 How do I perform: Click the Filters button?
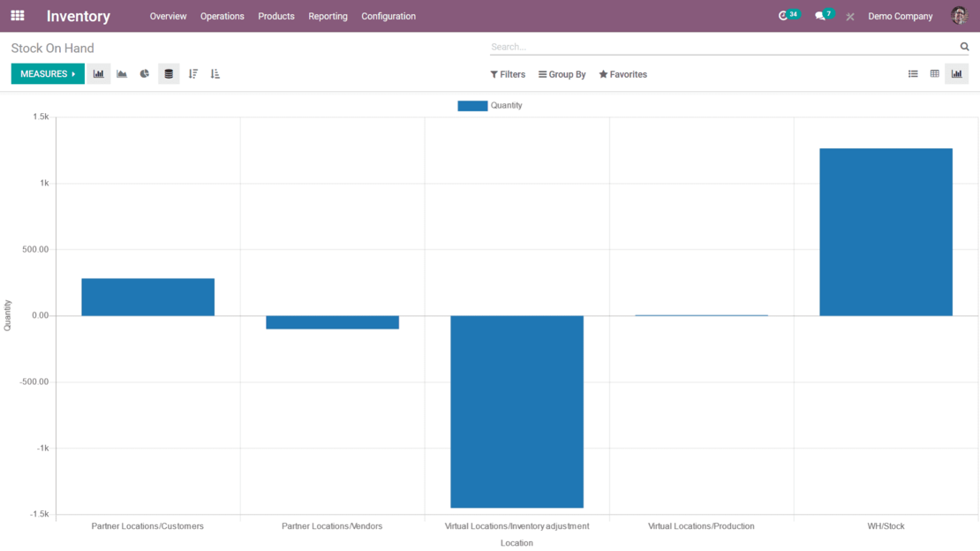[x=507, y=74]
